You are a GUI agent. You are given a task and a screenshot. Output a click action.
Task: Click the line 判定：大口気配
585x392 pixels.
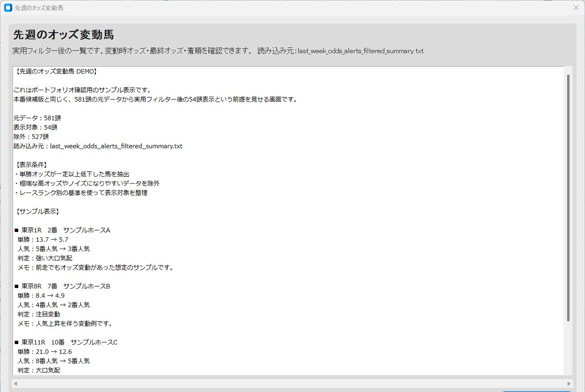pos(39,370)
